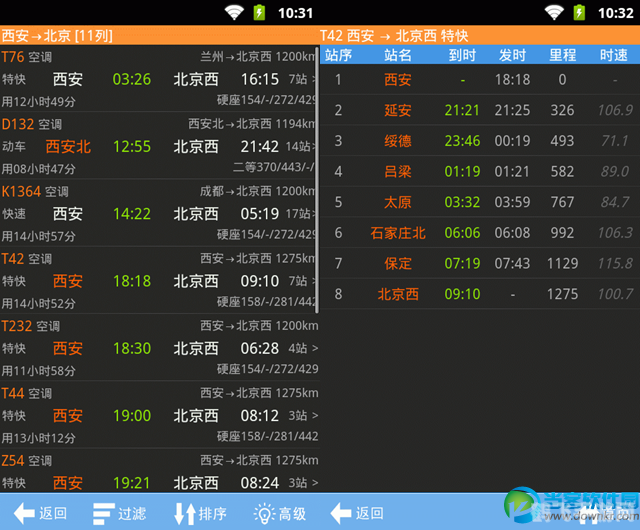Expand the 17站 stops chevron for K1364
The height and width of the screenshot is (530, 640).
point(315,213)
